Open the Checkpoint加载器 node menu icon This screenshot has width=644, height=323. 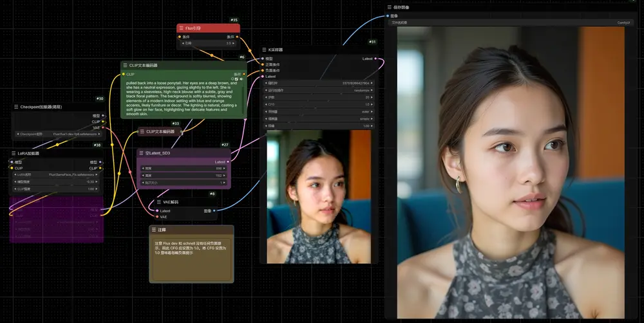17,107
